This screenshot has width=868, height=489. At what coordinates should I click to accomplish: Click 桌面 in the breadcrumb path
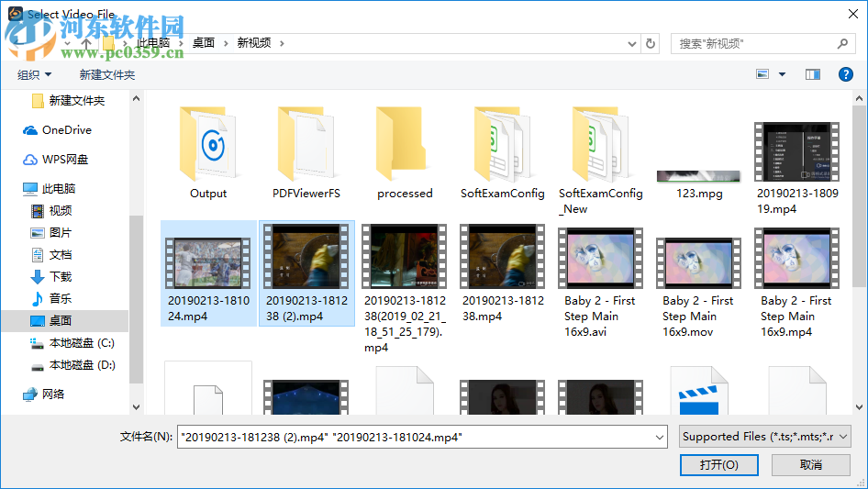pos(203,43)
